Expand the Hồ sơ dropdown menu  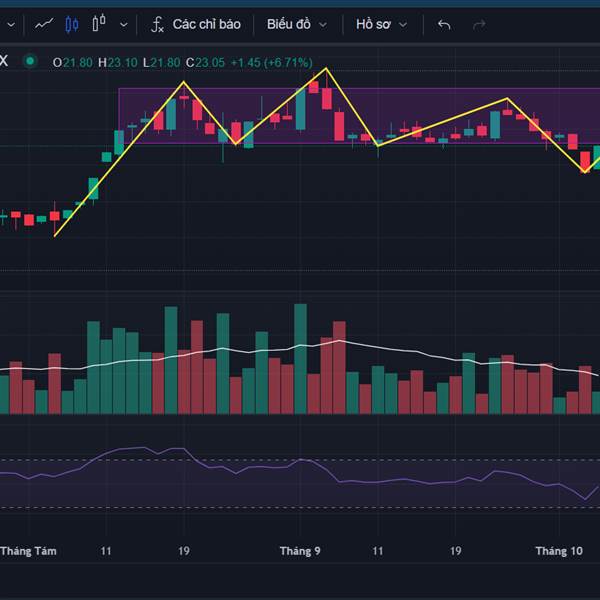tap(381, 24)
